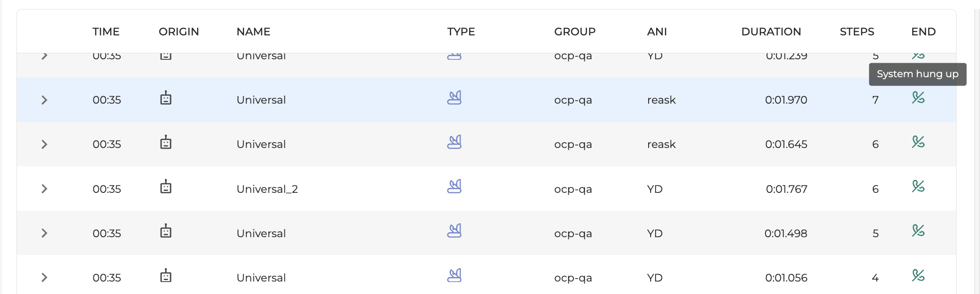Click the vertical scrollbar beside the table
The width and height of the screenshot is (980, 294).
pos(977,149)
